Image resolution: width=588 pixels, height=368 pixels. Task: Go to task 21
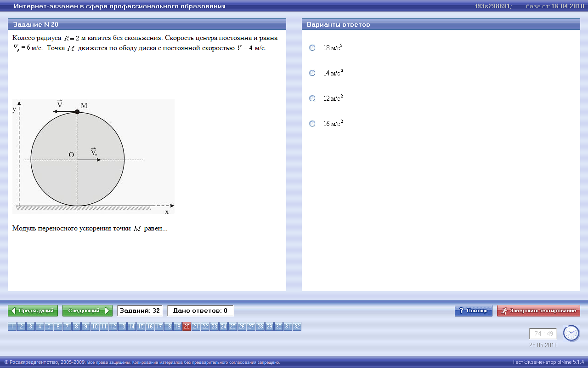click(x=196, y=327)
